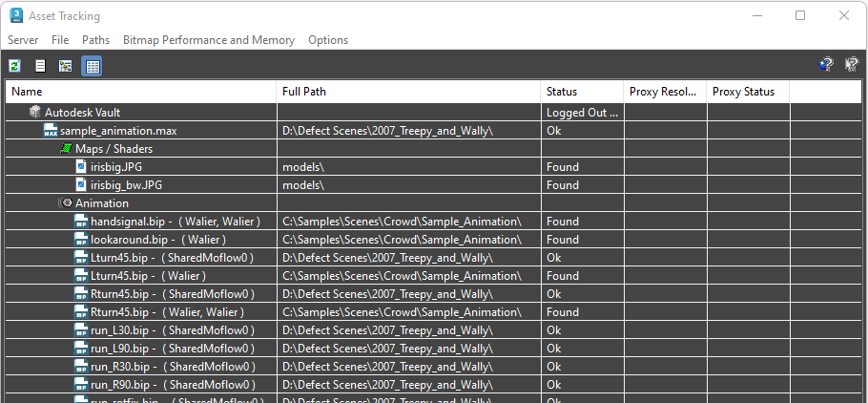The image size is (868, 403).
Task: Open the Paths menu
Action: coord(95,40)
